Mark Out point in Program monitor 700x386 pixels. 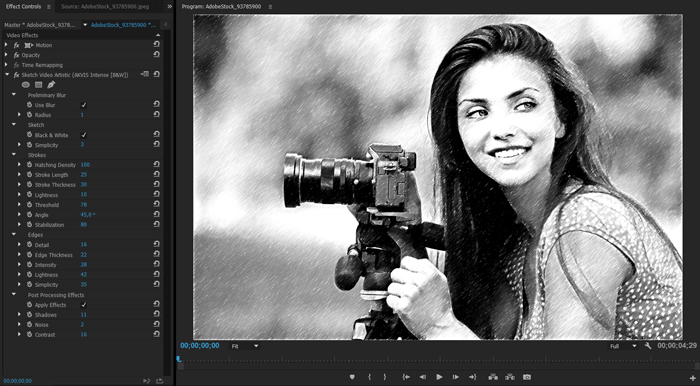385,377
